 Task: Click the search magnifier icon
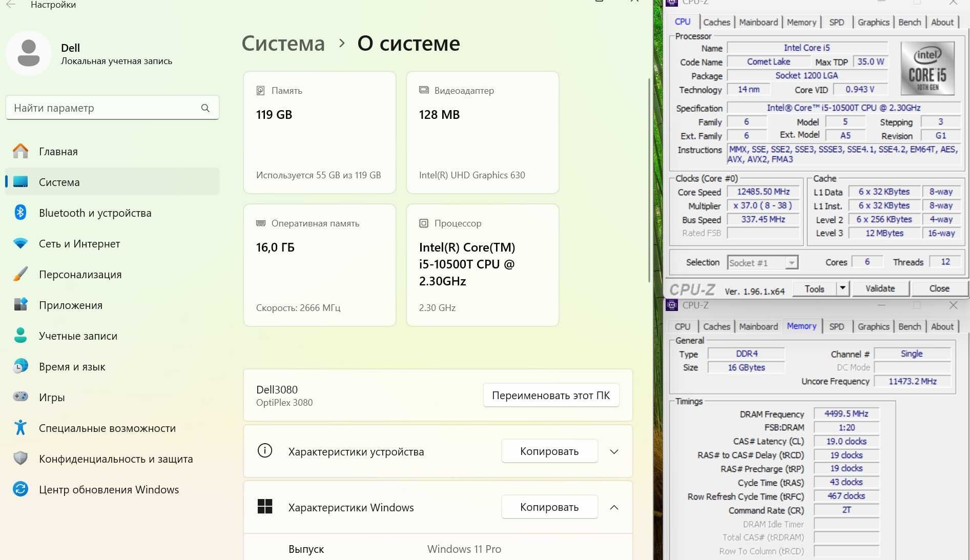pyautogui.click(x=205, y=108)
